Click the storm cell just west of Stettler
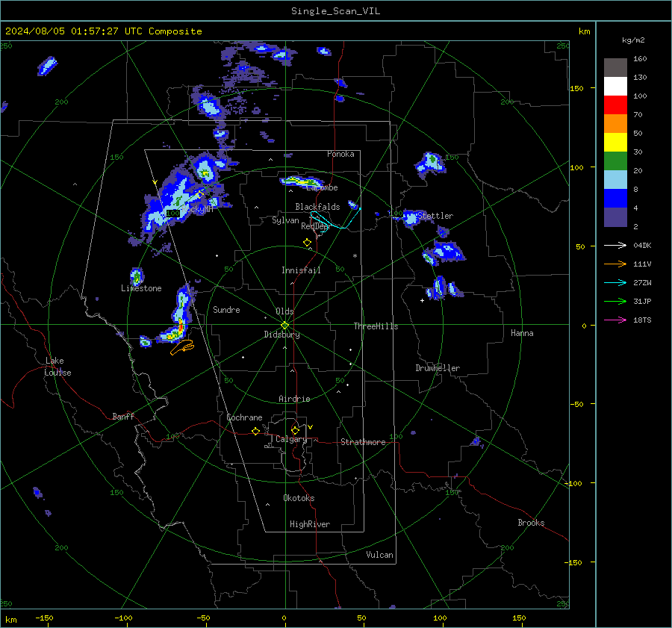 [410, 218]
